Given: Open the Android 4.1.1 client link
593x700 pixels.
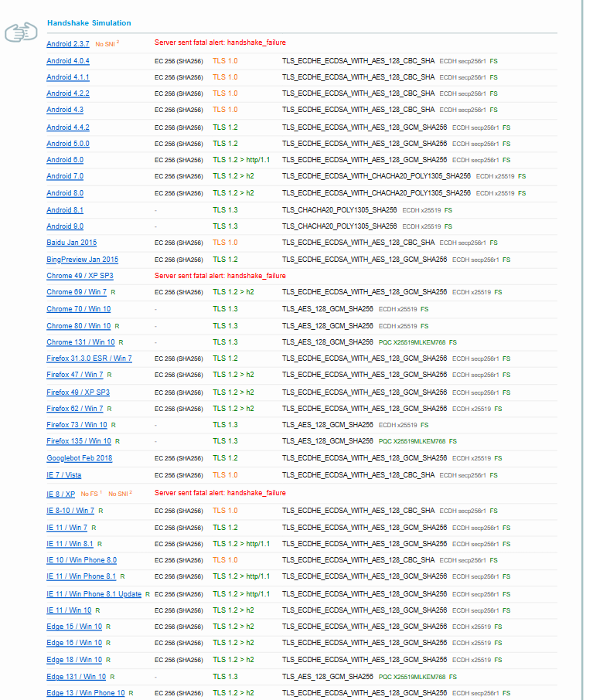Looking at the screenshot, I should pyautogui.click(x=68, y=76).
